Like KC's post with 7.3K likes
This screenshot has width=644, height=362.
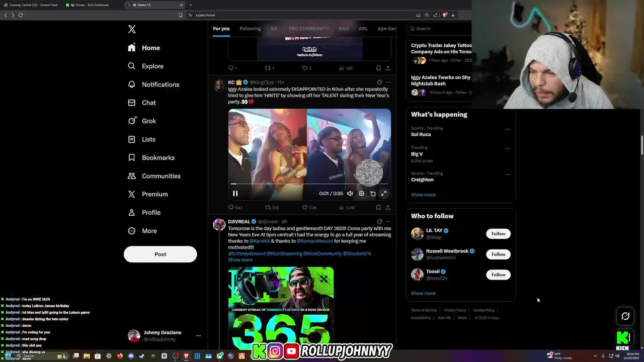309,207
